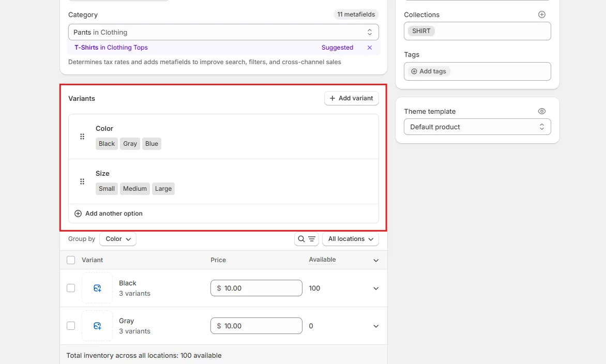Select the Black color value chip
Image resolution: width=606 pixels, height=364 pixels.
pos(107,144)
